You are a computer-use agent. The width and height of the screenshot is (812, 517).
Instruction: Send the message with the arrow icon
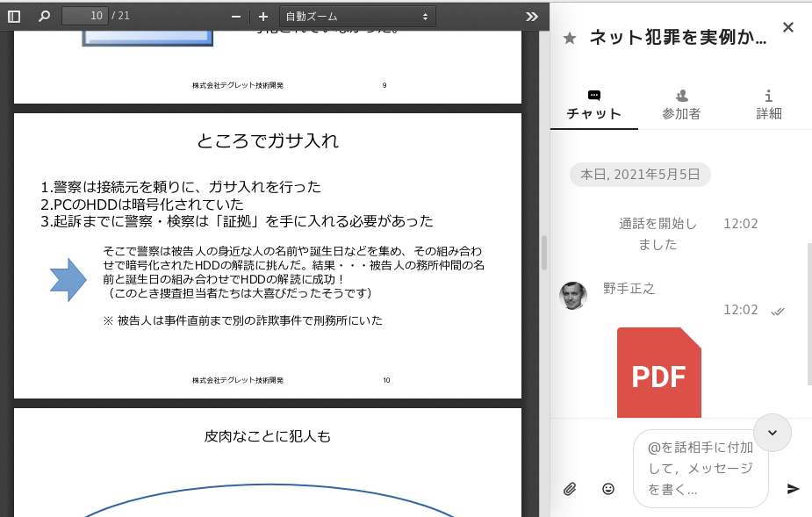tap(793, 489)
